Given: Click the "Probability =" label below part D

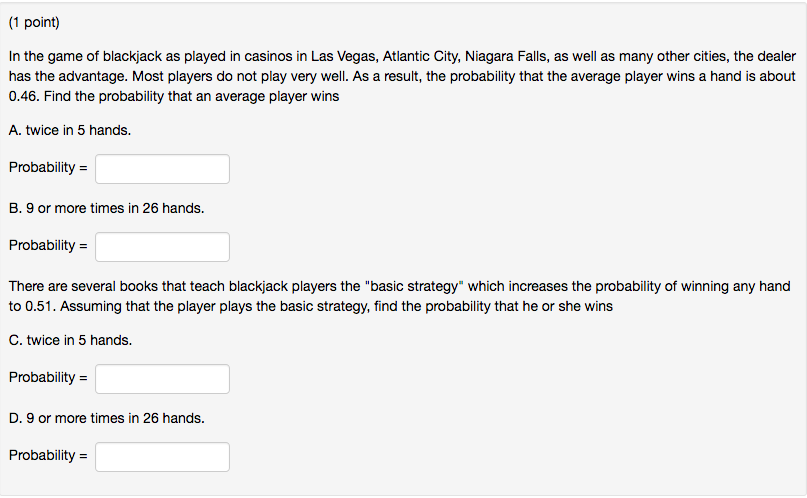Looking at the screenshot, I should tap(48, 455).
